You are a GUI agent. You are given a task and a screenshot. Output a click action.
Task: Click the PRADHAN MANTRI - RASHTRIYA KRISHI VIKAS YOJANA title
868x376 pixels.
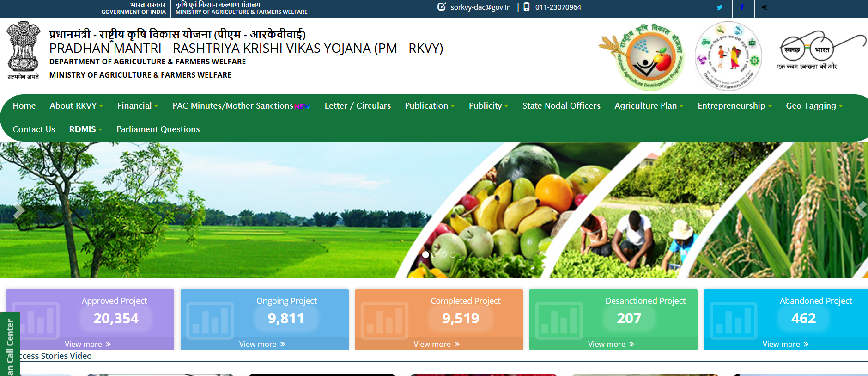tap(246, 48)
